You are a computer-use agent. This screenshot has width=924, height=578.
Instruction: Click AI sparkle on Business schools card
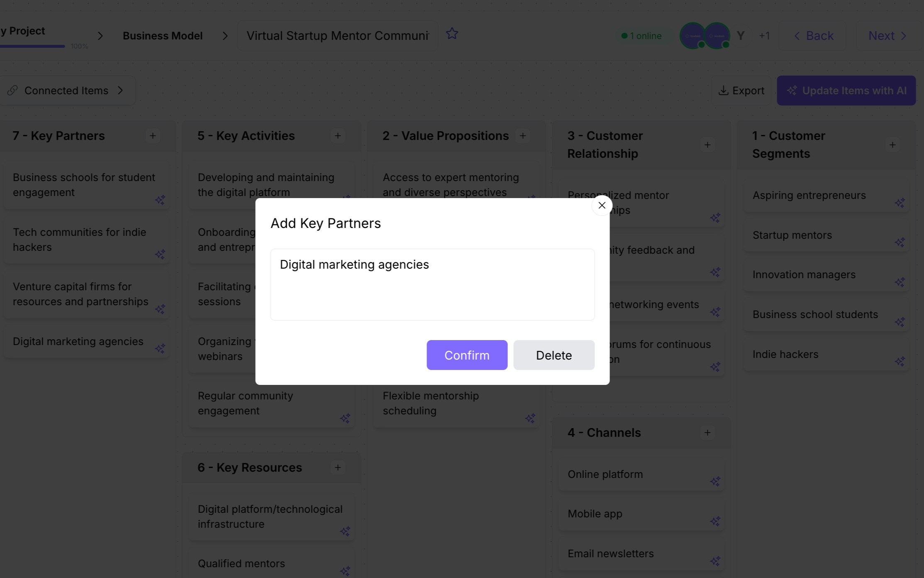pyautogui.click(x=160, y=200)
